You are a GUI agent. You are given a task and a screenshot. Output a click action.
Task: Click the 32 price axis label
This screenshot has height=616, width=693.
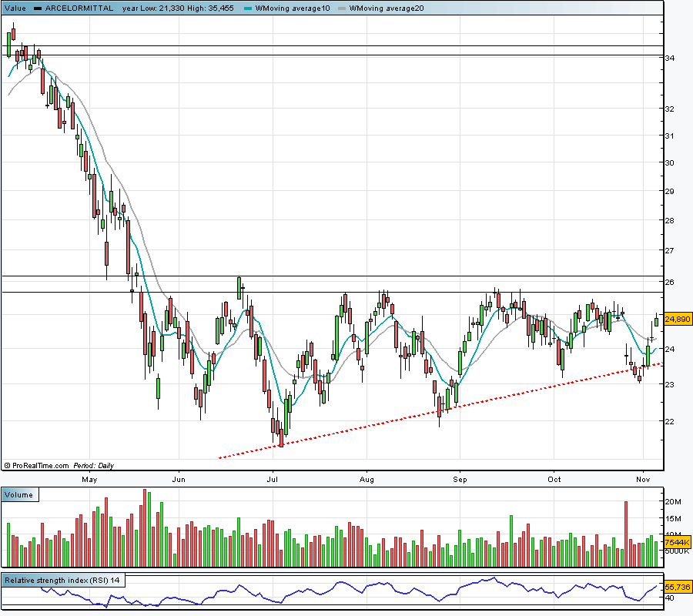670,109
